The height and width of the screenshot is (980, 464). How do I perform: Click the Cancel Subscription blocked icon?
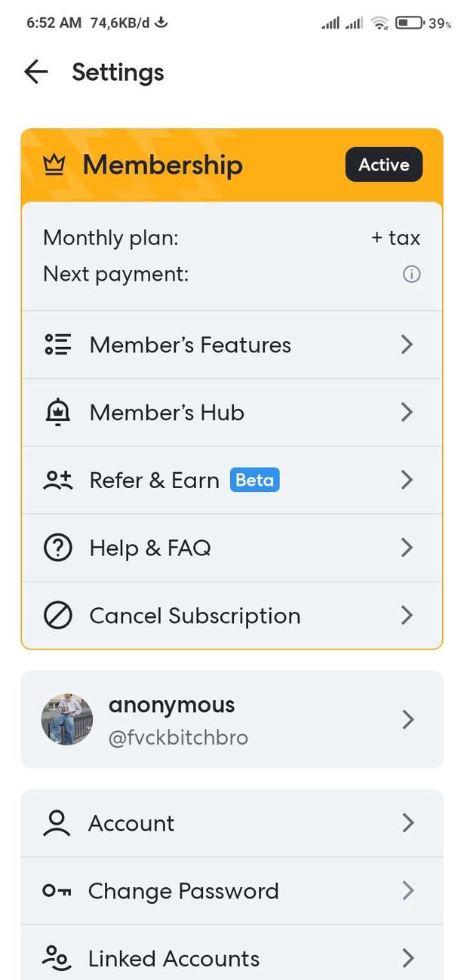point(57,616)
